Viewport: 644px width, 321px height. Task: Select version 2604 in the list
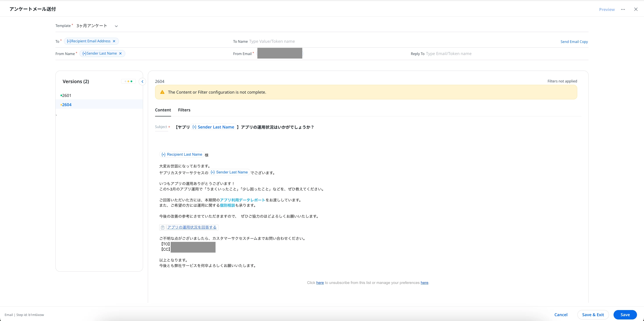click(x=67, y=105)
